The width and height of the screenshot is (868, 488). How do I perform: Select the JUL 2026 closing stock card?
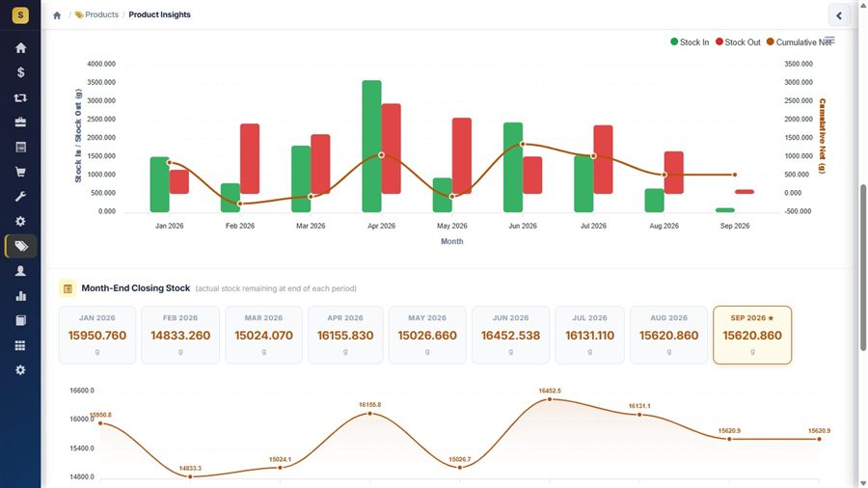[589, 335]
